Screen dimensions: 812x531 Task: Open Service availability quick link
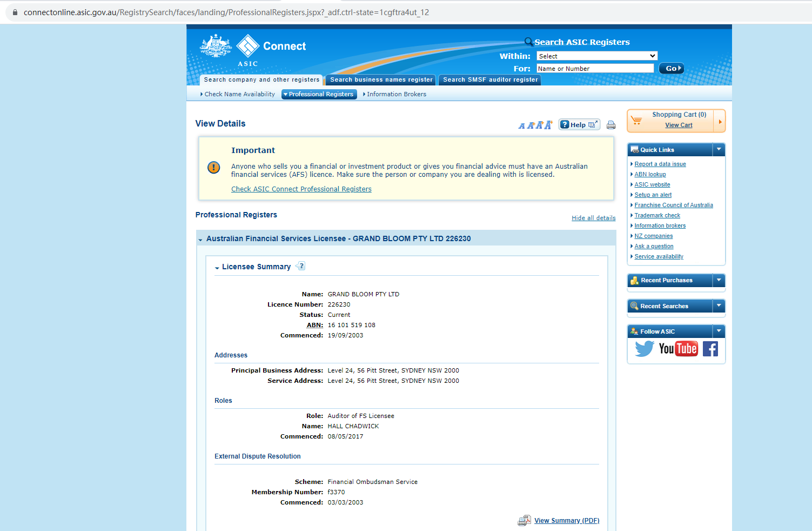[659, 256]
